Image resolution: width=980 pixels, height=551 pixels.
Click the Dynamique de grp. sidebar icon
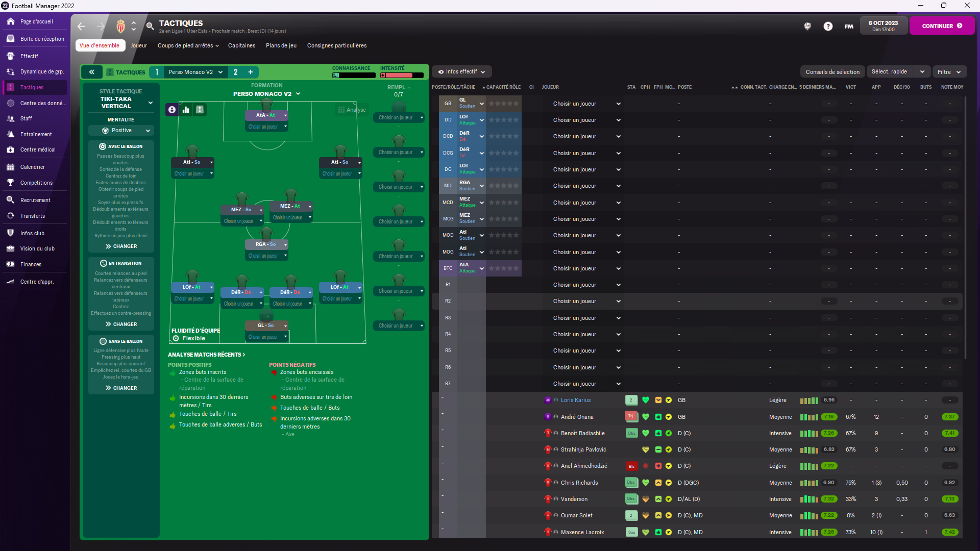pyautogui.click(x=11, y=71)
